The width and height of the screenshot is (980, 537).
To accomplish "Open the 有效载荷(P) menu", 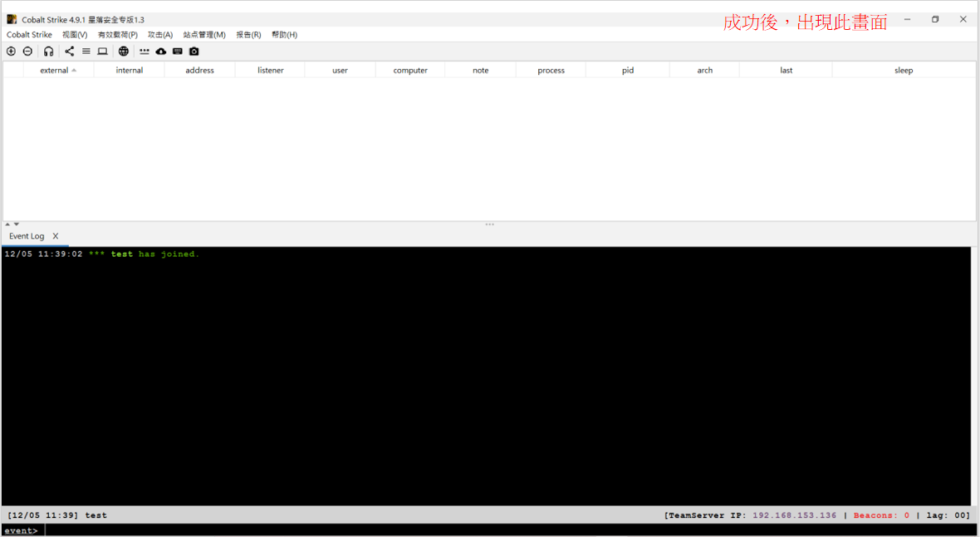I will pyautogui.click(x=117, y=34).
